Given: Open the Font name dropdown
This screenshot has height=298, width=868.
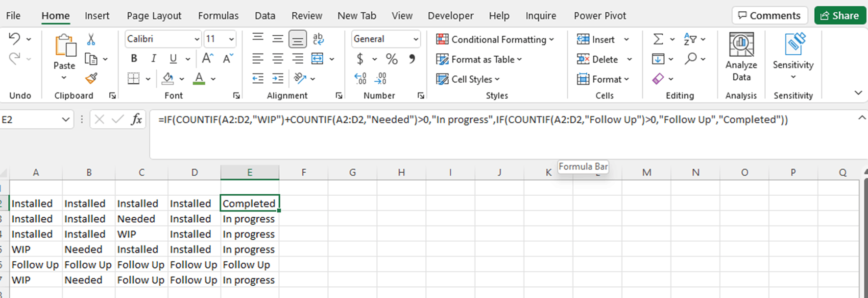Looking at the screenshot, I should [x=197, y=39].
